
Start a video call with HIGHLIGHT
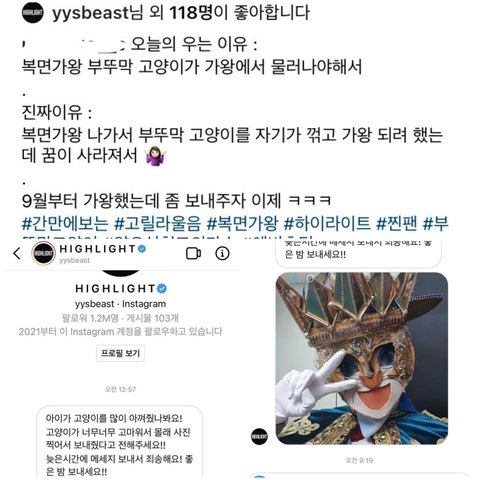[x=193, y=254]
